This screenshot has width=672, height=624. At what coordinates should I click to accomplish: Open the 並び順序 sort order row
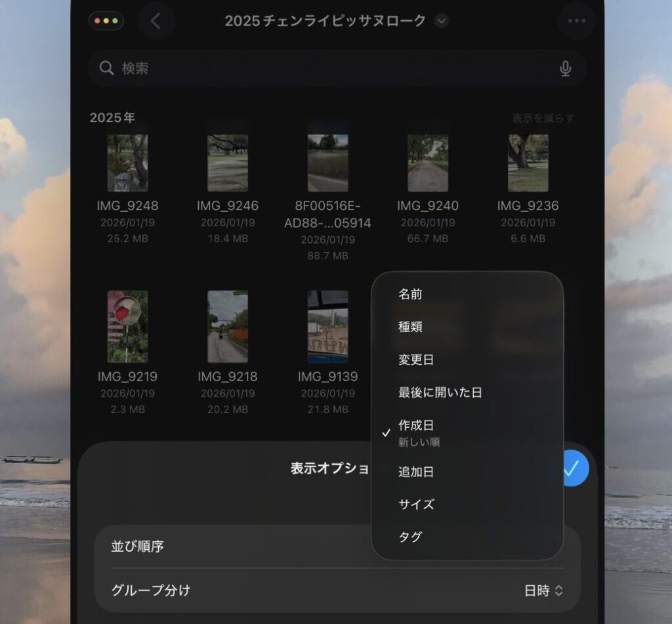click(230, 546)
